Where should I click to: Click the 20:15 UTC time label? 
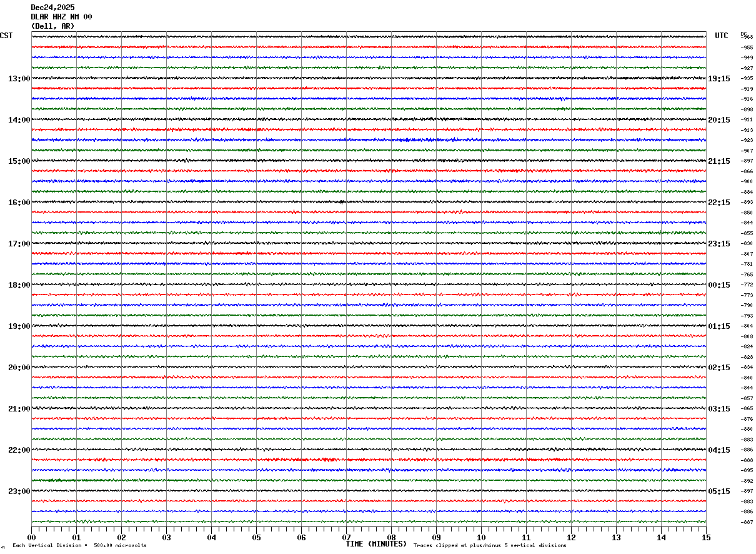(x=719, y=120)
